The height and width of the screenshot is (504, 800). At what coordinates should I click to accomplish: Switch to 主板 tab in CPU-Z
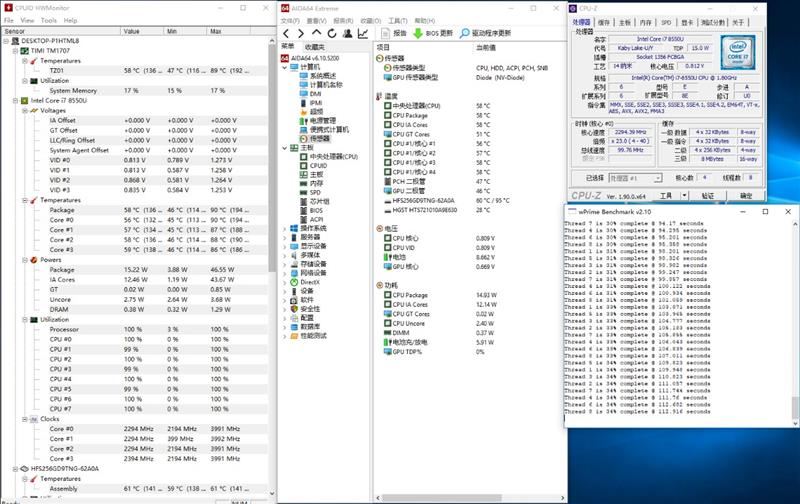click(624, 22)
